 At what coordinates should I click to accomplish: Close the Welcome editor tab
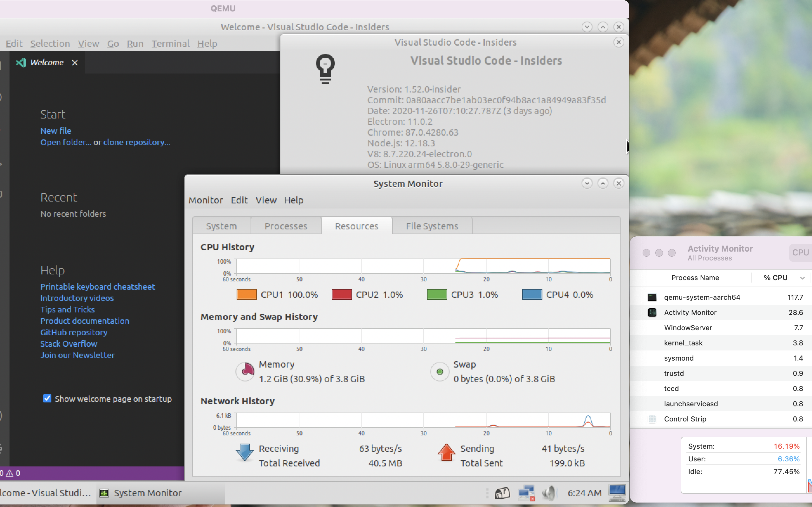tap(75, 63)
